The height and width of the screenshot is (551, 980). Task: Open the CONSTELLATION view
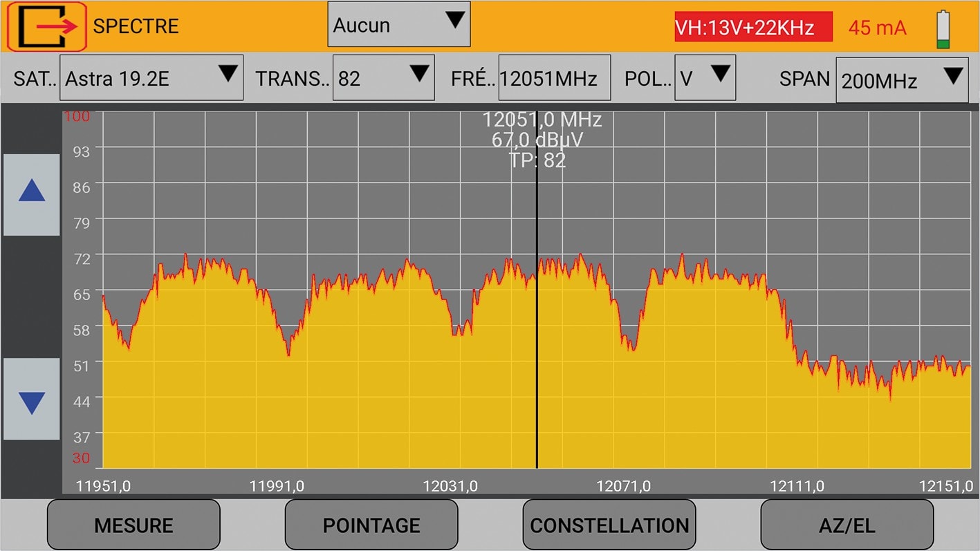609,525
